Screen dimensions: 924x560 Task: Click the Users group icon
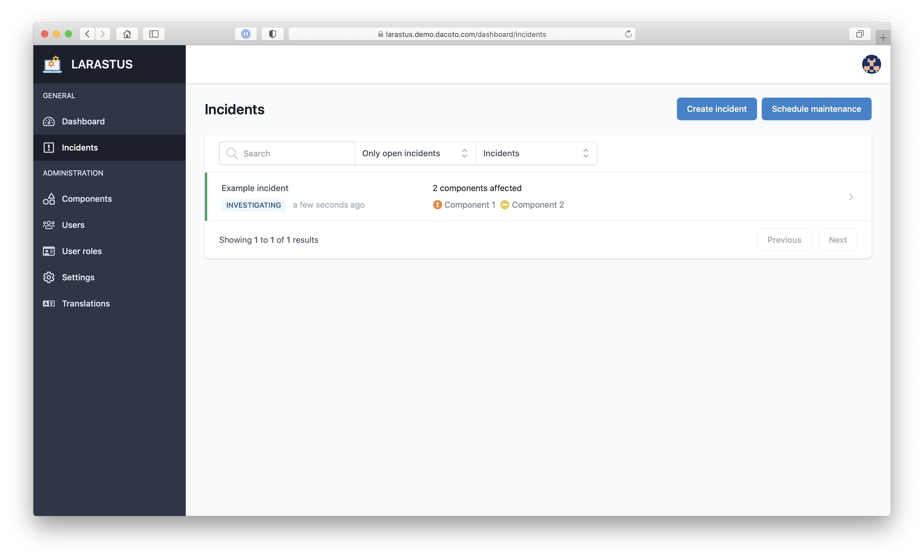49,225
